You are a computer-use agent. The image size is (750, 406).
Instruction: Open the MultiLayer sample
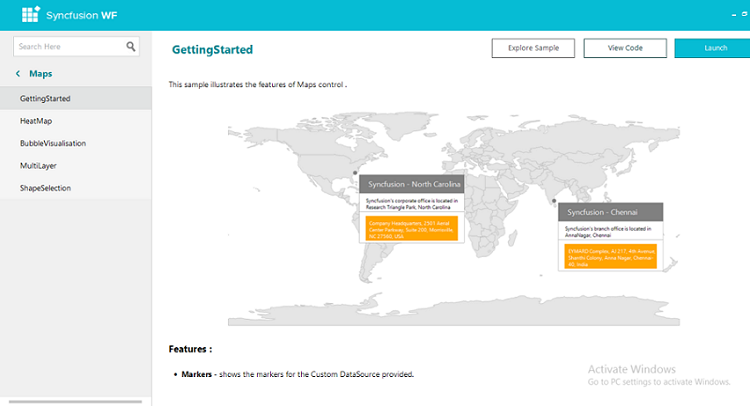[76, 165]
